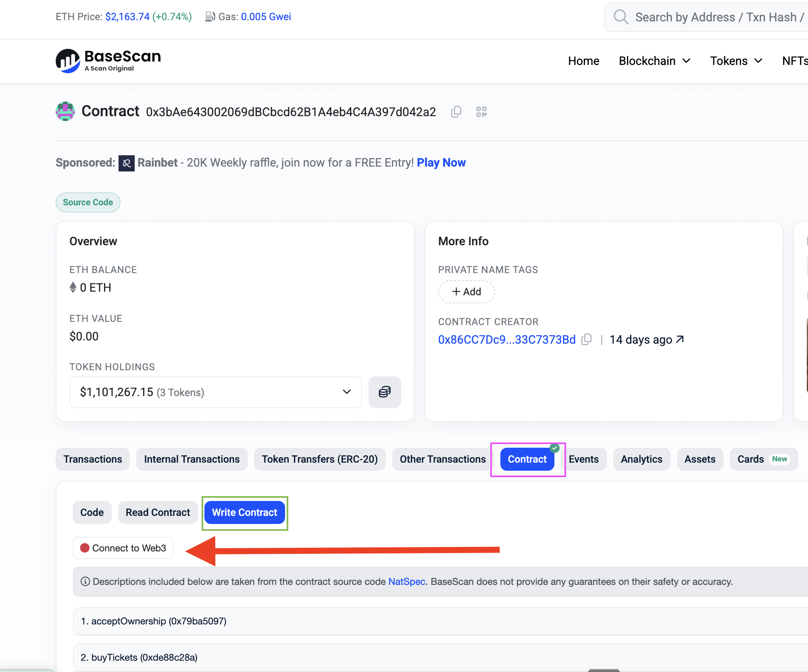The height and width of the screenshot is (672, 808).
Task: Copy the contract address icon
Action: (x=456, y=112)
